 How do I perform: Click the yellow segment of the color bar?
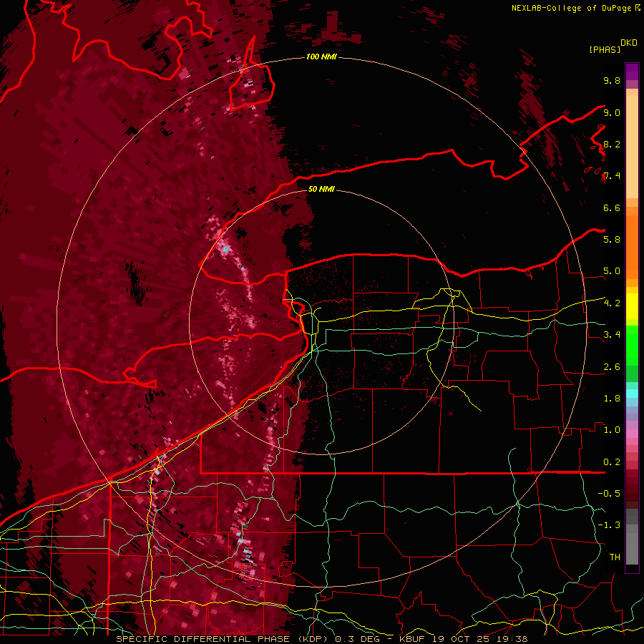point(632,306)
